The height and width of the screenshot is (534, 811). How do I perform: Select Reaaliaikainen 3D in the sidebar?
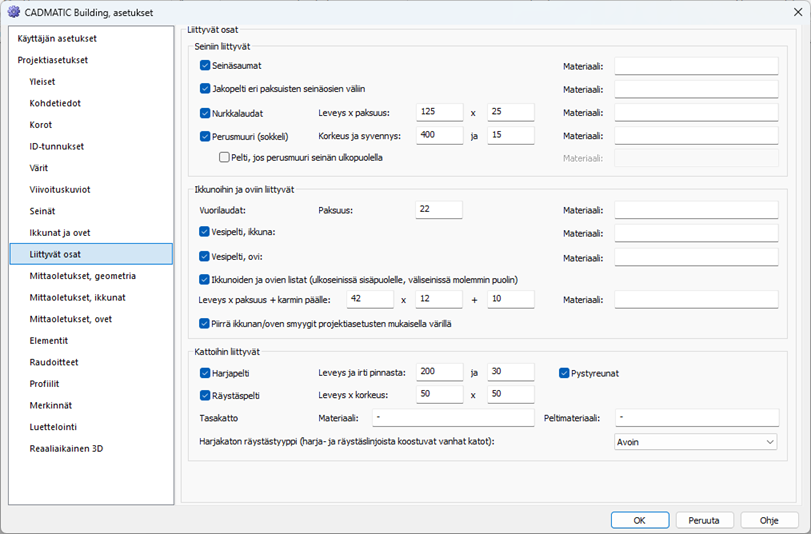66,448
